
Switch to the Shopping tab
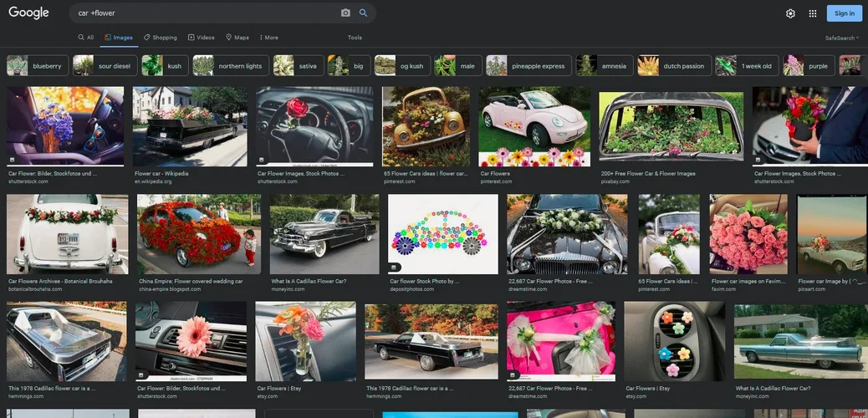161,38
